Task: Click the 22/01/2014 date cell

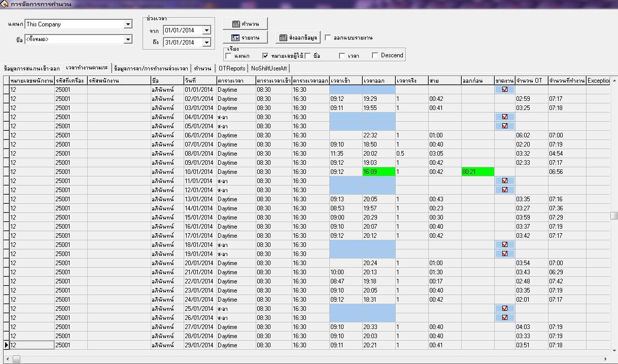Action: (200, 281)
